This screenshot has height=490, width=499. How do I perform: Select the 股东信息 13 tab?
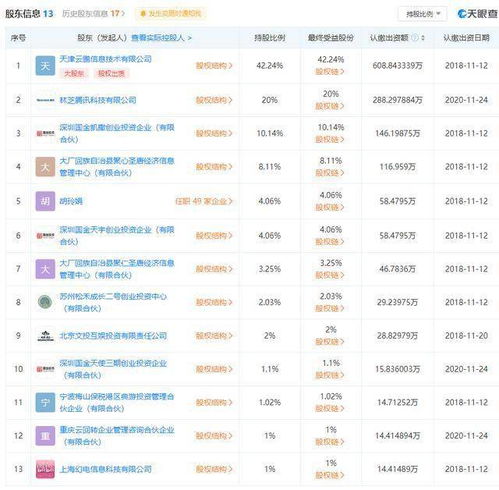29,14
